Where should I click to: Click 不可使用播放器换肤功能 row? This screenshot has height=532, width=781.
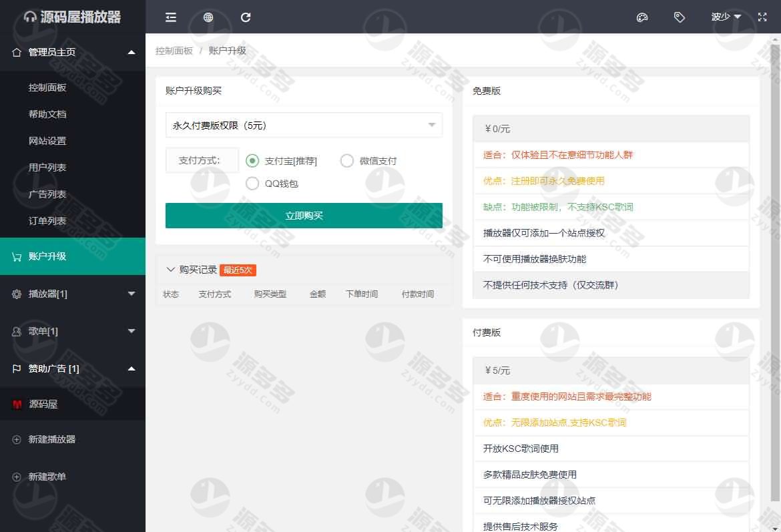[611, 259]
